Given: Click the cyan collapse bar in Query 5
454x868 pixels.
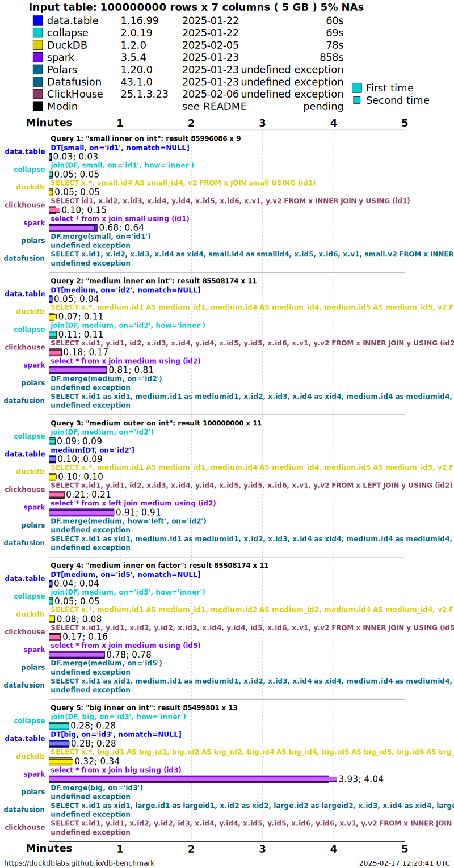Looking at the screenshot, I should point(59,726).
